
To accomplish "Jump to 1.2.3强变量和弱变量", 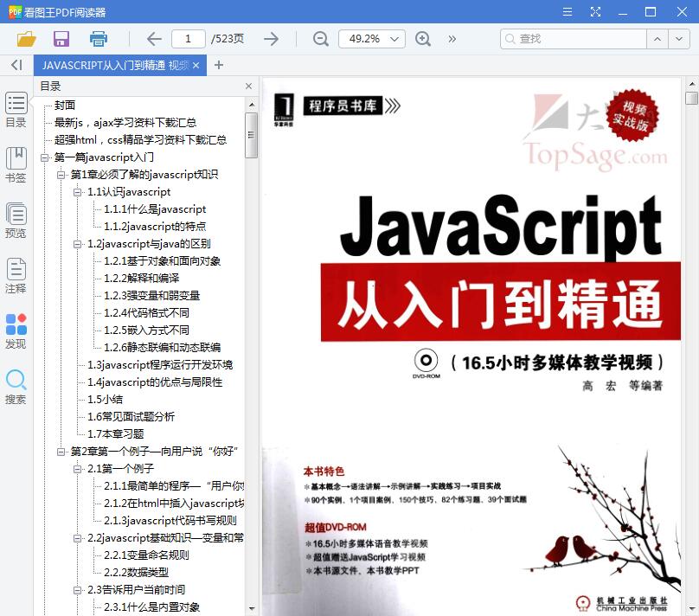I will [151, 296].
